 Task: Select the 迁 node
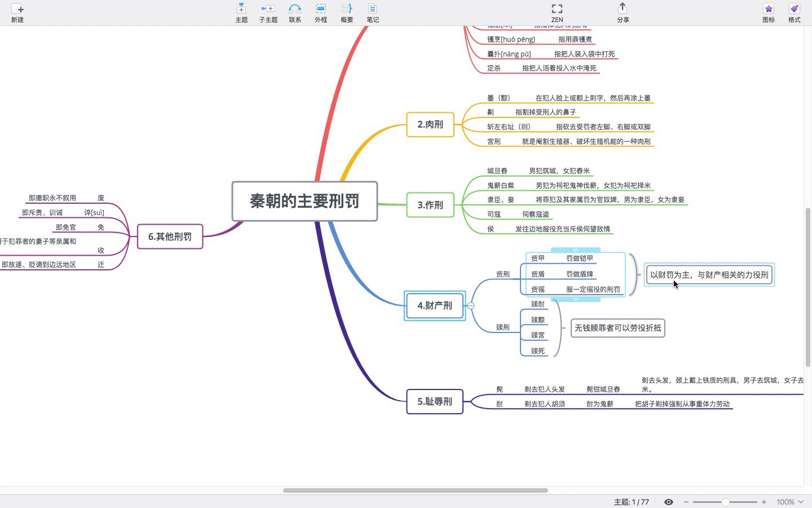101,265
